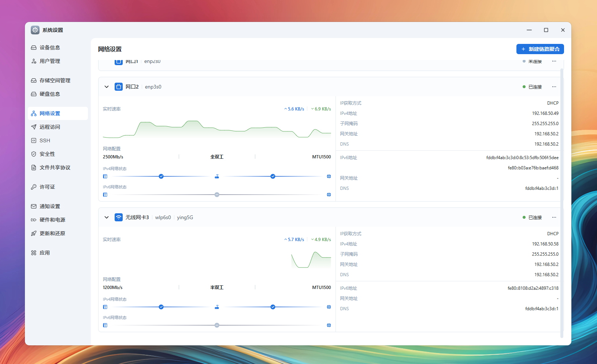This screenshot has height=364, width=597.
Task: Click the globe icon in 无线网卡3 IPv4 status
Action: (x=329, y=307)
